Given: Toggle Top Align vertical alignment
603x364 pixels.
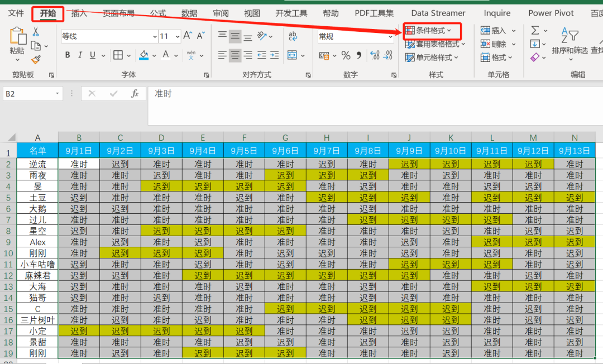Looking at the screenshot, I should click(x=222, y=36).
